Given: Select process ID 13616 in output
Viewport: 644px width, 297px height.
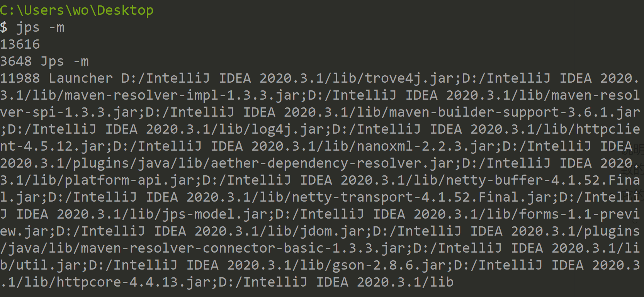Looking at the screenshot, I should pyautogui.click(x=20, y=44).
